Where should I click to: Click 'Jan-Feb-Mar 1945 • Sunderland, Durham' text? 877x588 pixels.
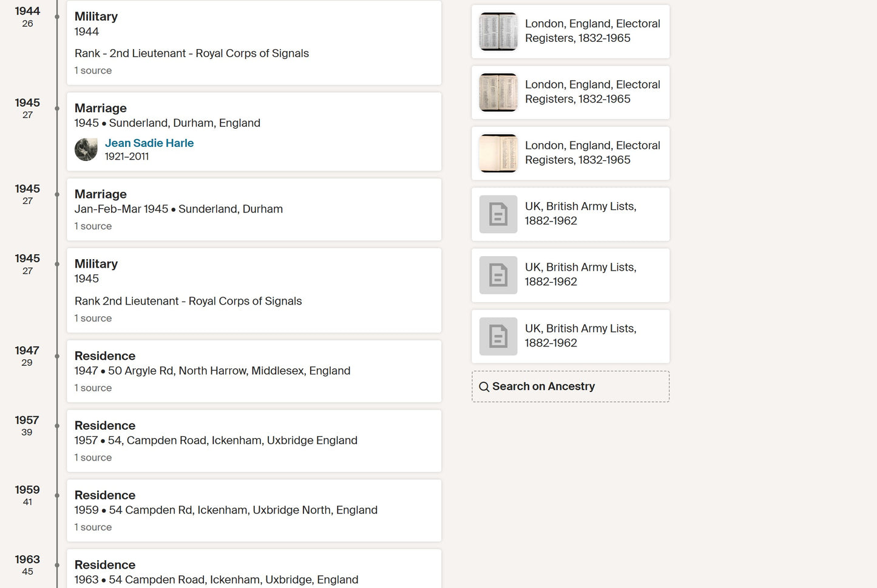178,209
